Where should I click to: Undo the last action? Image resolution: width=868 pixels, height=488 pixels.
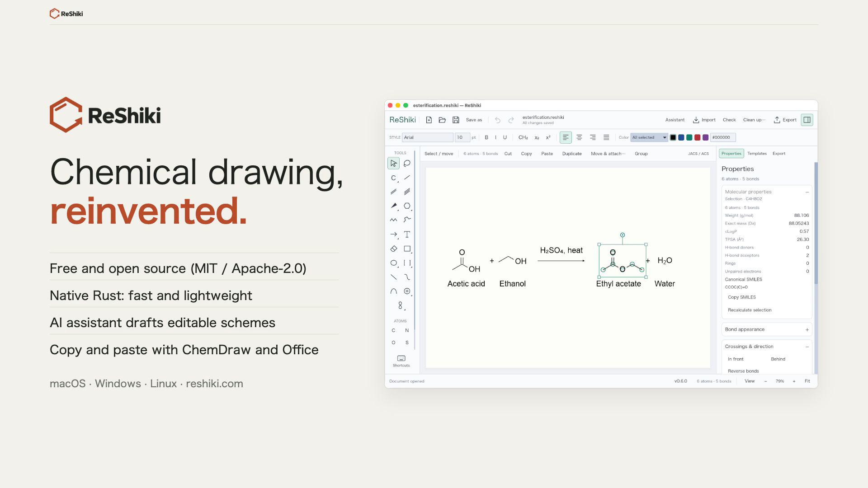(497, 120)
